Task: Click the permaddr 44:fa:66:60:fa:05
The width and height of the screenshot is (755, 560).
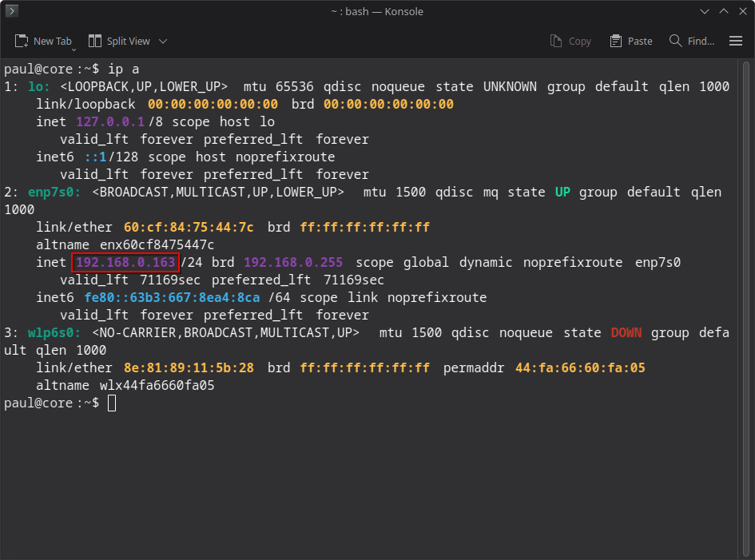Action: pos(580,368)
